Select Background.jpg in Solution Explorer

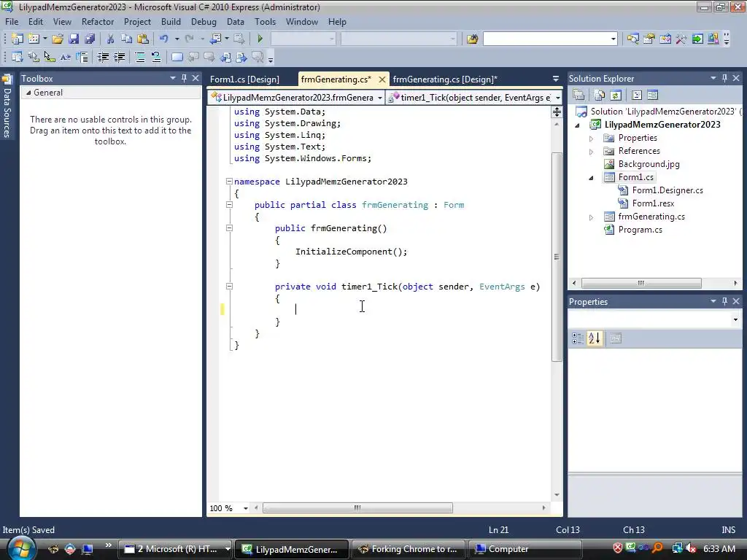649,164
